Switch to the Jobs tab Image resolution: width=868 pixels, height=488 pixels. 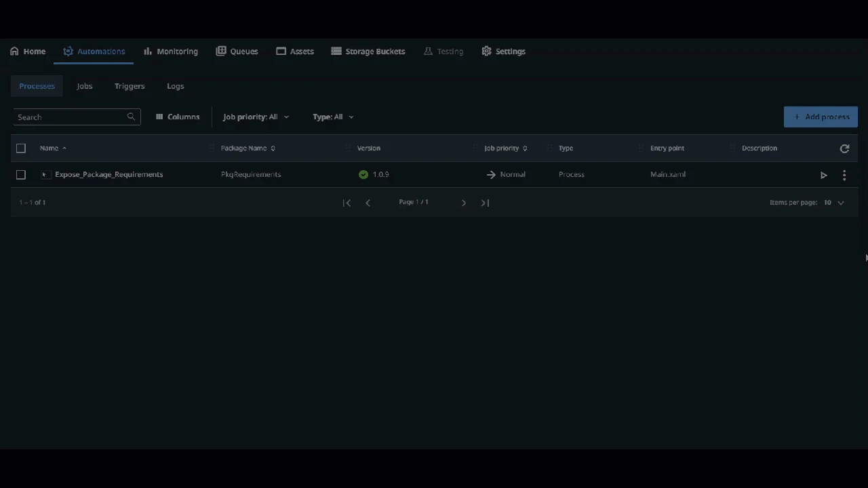click(84, 86)
